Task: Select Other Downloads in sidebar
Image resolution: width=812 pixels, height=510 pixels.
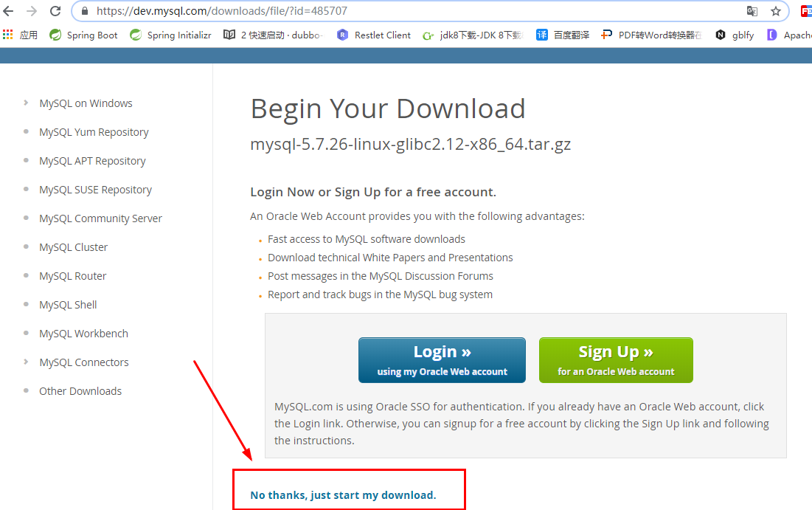Action: pyautogui.click(x=80, y=390)
